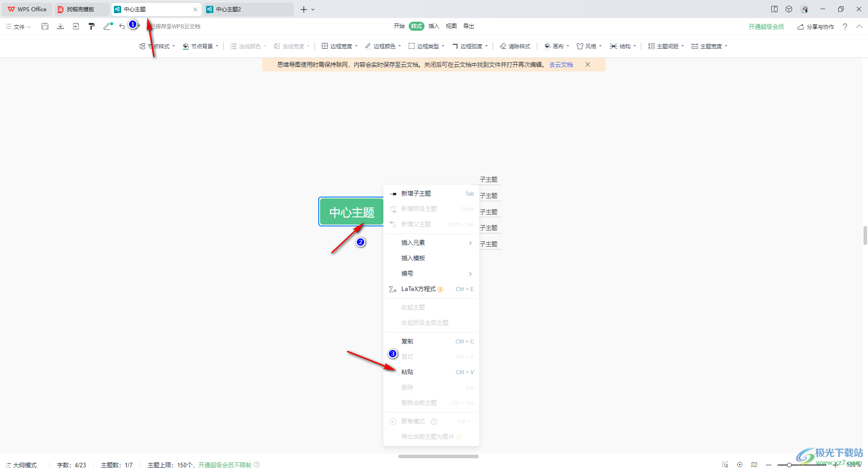This screenshot has height=470, width=868.
Task: Open the 主题宽度 dropdown
Action: (x=710, y=46)
